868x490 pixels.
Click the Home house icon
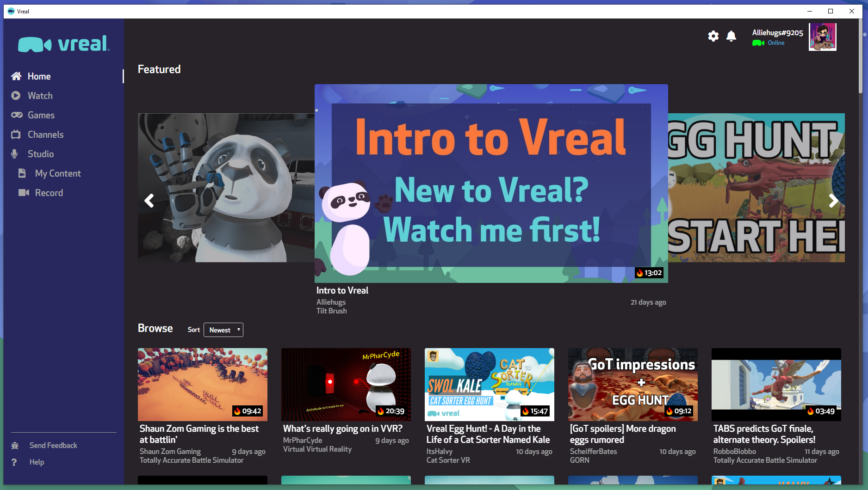click(16, 76)
